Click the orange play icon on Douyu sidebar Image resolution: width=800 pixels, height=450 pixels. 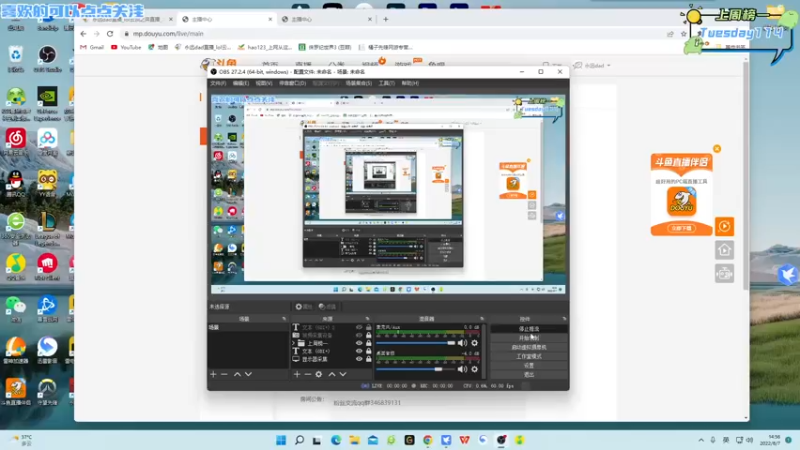pyautogui.click(x=724, y=227)
